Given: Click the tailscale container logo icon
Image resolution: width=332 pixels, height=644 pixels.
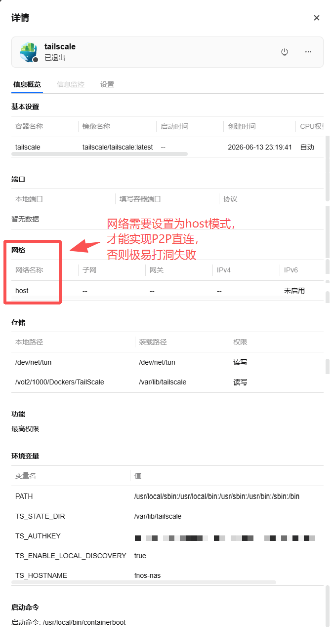Looking at the screenshot, I should pyautogui.click(x=29, y=52).
